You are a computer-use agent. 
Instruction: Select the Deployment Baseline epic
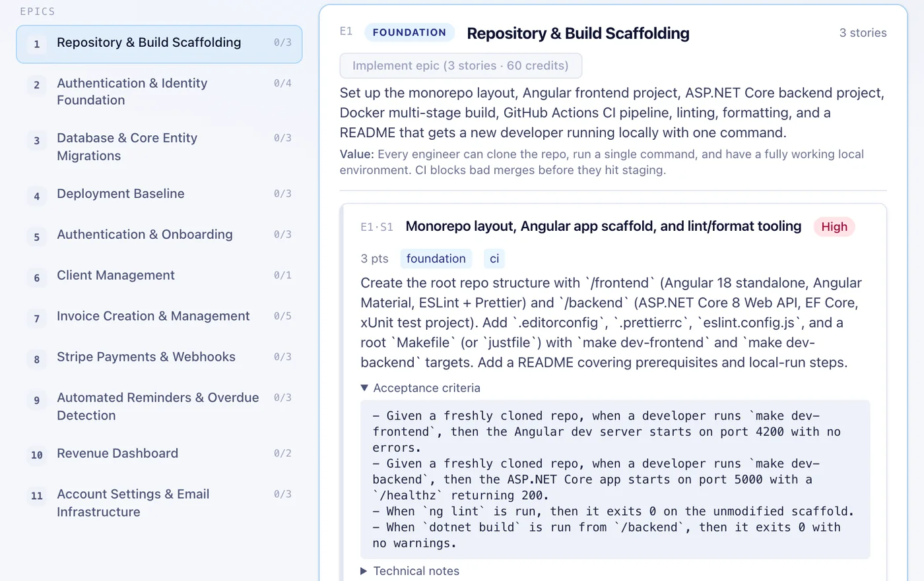pos(159,195)
